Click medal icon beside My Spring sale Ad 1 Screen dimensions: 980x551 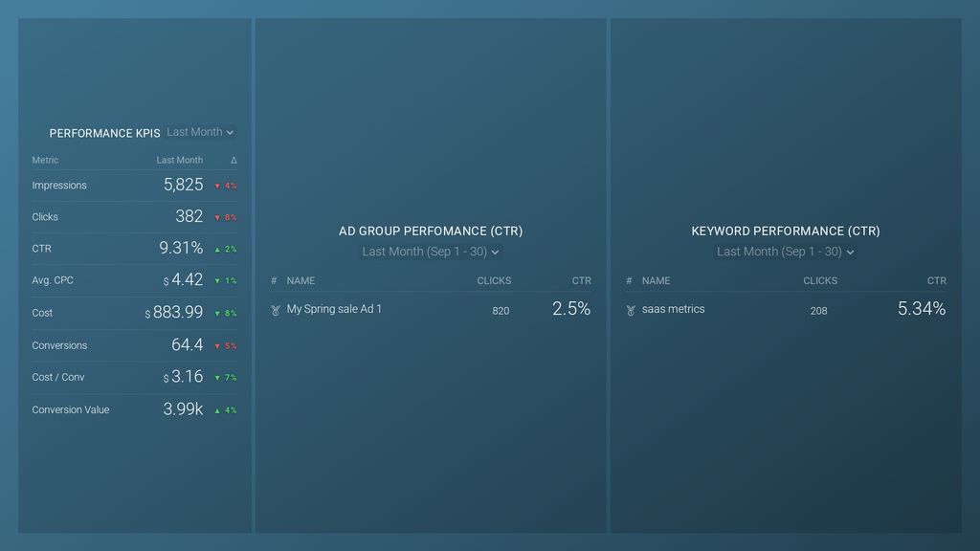(x=276, y=310)
